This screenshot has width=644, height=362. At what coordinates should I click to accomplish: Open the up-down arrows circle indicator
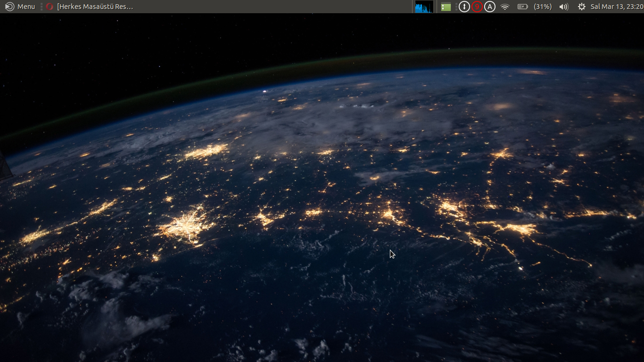[464, 7]
